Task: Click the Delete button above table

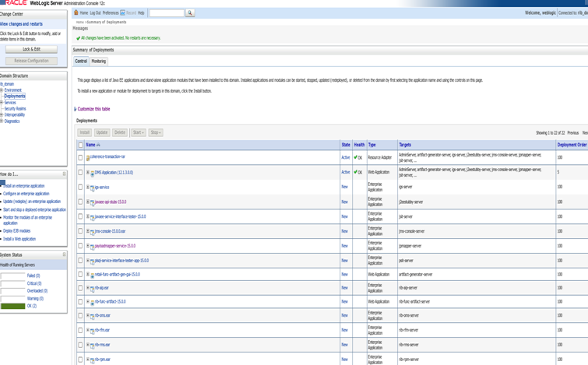Action: [x=120, y=132]
